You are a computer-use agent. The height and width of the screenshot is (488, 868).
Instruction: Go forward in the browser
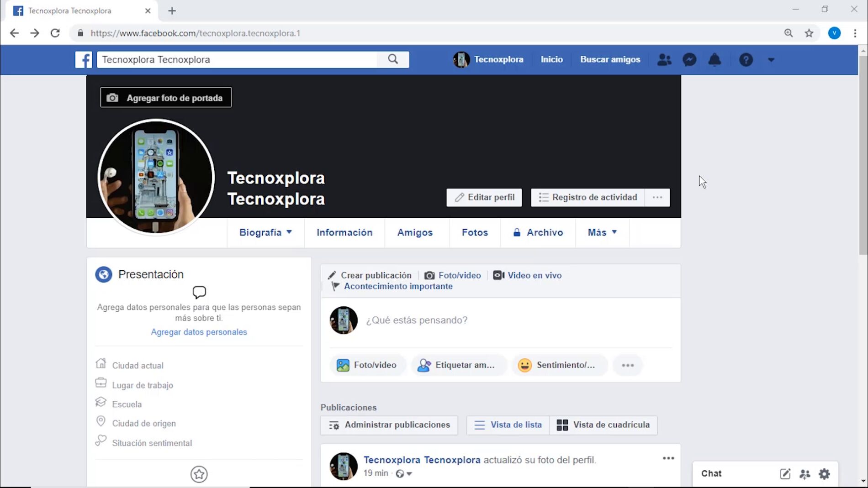(35, 33)
